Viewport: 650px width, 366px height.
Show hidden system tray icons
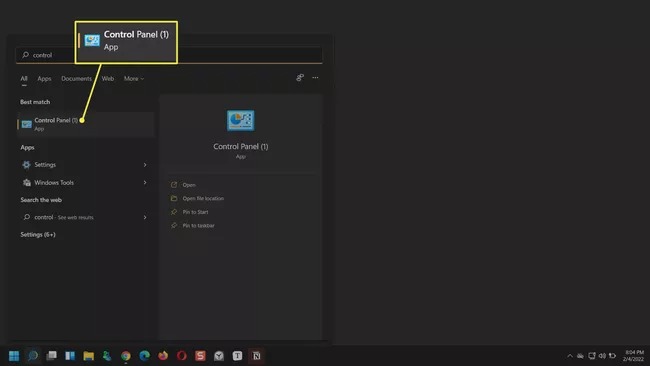pyautogui.click(x=570, y=356)
